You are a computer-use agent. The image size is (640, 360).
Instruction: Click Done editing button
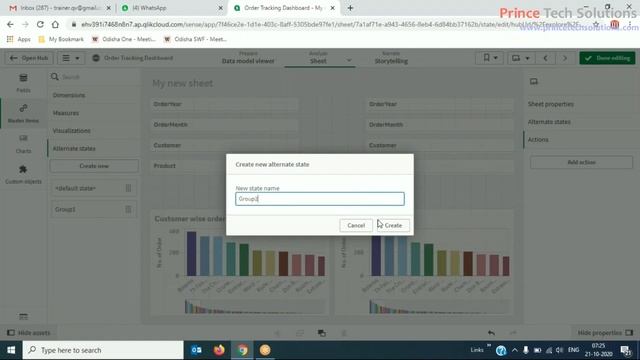click(x=607, y=58)
